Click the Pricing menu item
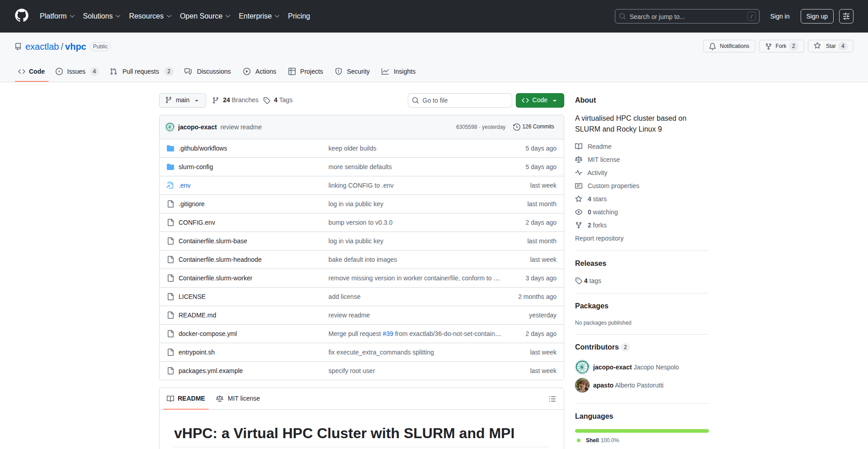Viewport: 868px width, 449px height. click(x=299, y=16)
